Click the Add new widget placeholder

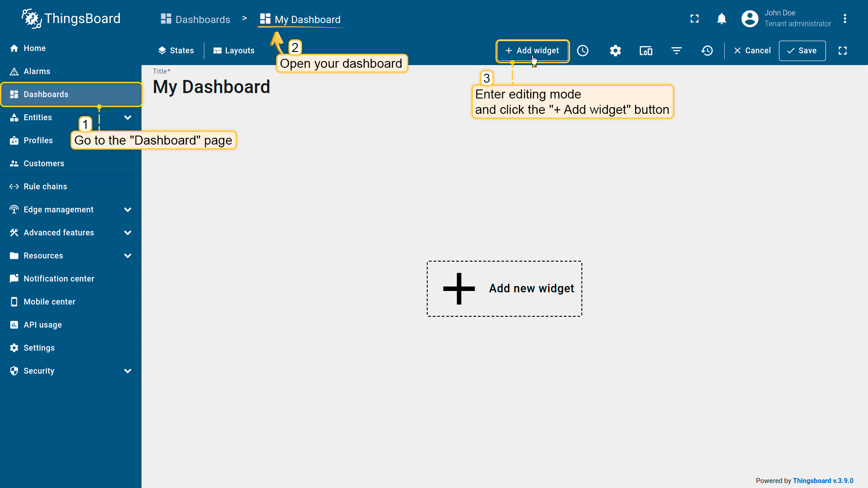(x=504, y=289)
